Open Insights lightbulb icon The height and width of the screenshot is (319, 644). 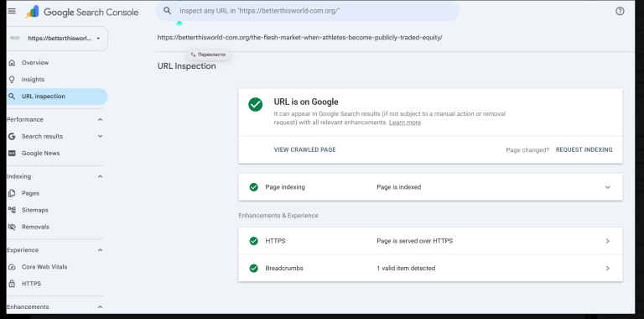[x=12, y=80]
